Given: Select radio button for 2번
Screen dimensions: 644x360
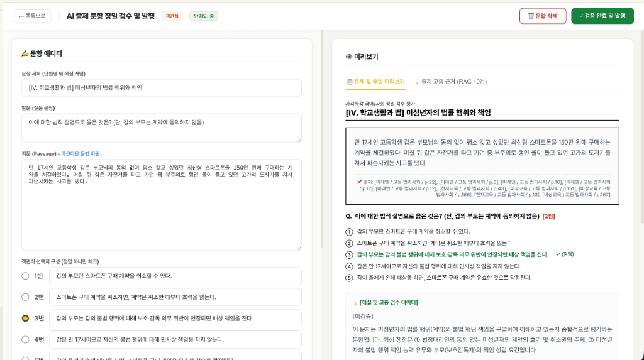Looking at the screenshot, I should coord(25,297).
